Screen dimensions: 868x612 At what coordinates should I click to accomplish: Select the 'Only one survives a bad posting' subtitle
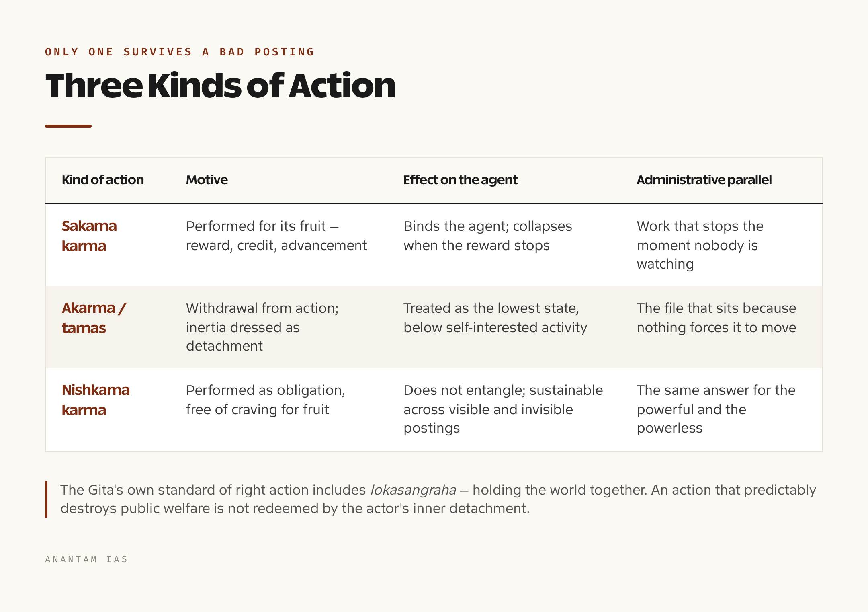pyautogui.click(x=180, y=52)
